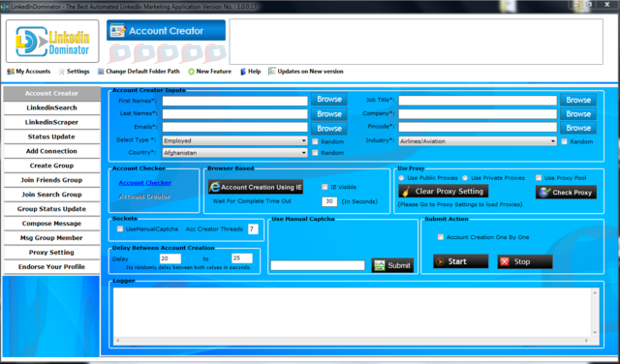Open Msg Group Member module
This screenshot has height=364, width=620.
51,238
